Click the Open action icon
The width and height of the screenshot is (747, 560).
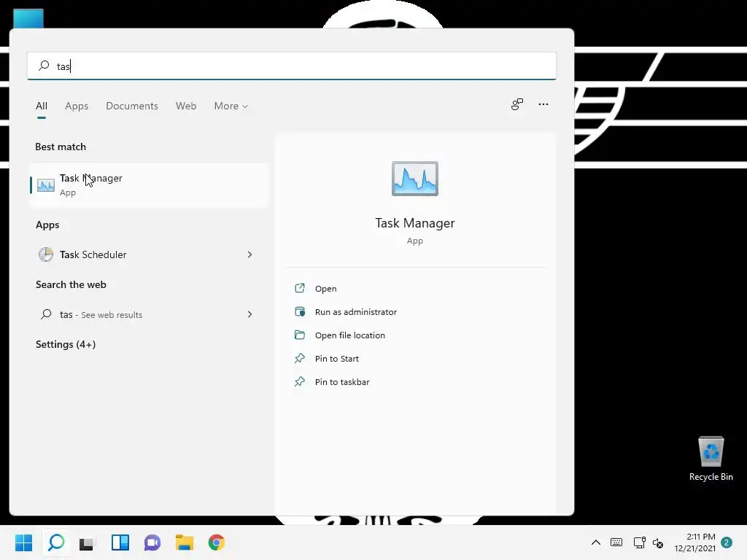(x=300, y=288)
